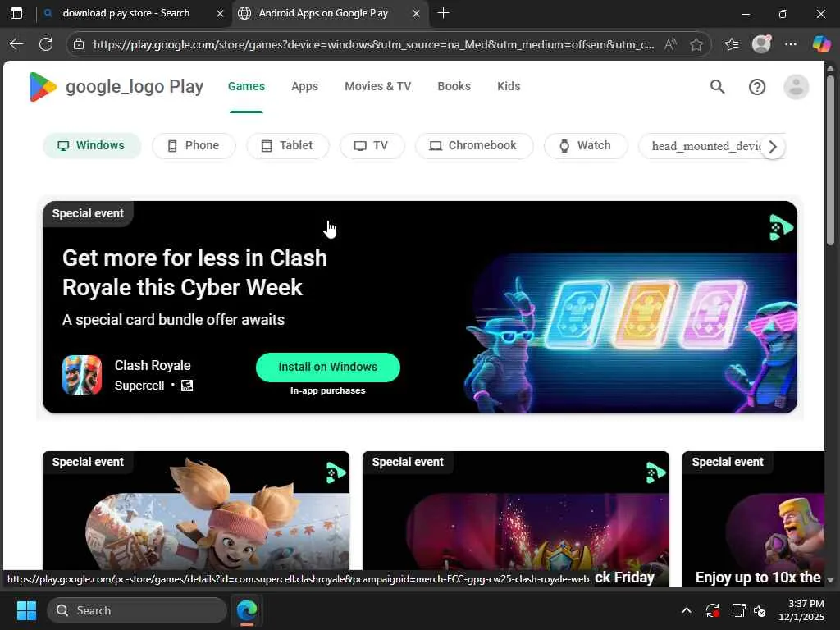Open the Movies & TV tab

(377, 86)
